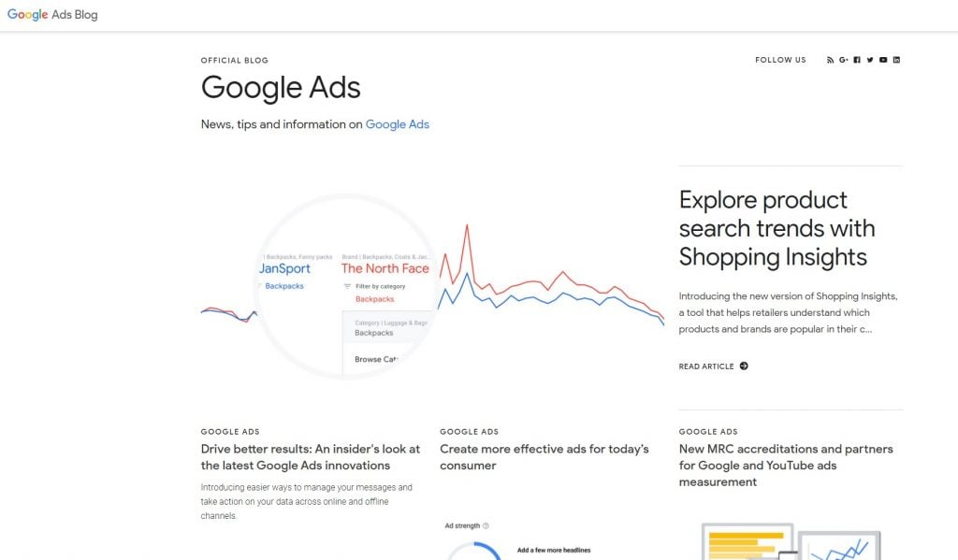Click the Google+ follow icon
Screen dimensions: 958x560
843,60
